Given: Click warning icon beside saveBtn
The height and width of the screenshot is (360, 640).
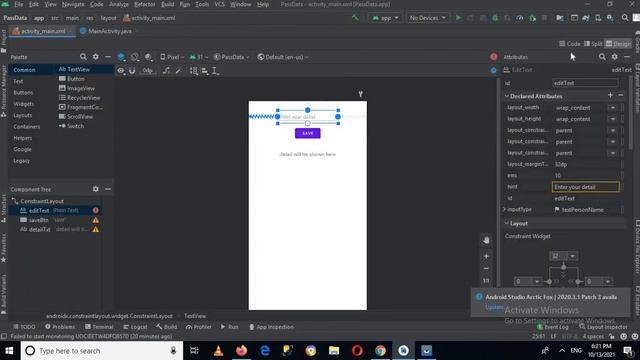Looking at the screenshot, I should click(x=96, y=220).
